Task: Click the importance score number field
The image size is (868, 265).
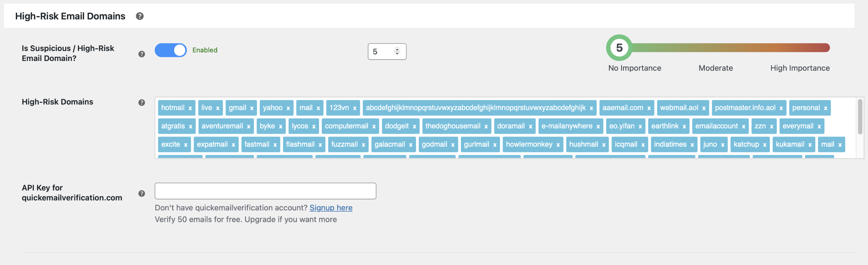Action: pos(381,52)
